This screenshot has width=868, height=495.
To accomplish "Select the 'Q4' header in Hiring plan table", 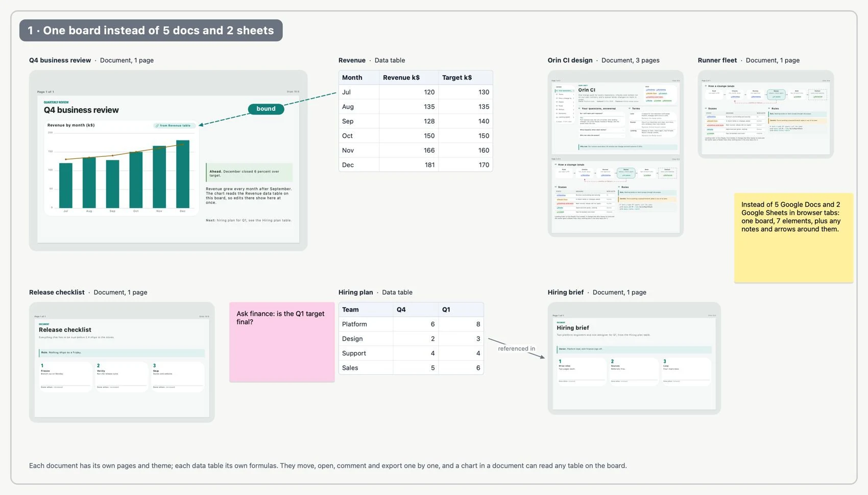I will point(416,310).
